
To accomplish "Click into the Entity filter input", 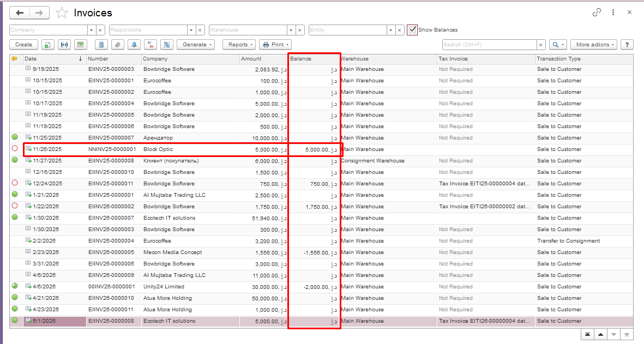I will pyautogui.click(x=347, y=30).
